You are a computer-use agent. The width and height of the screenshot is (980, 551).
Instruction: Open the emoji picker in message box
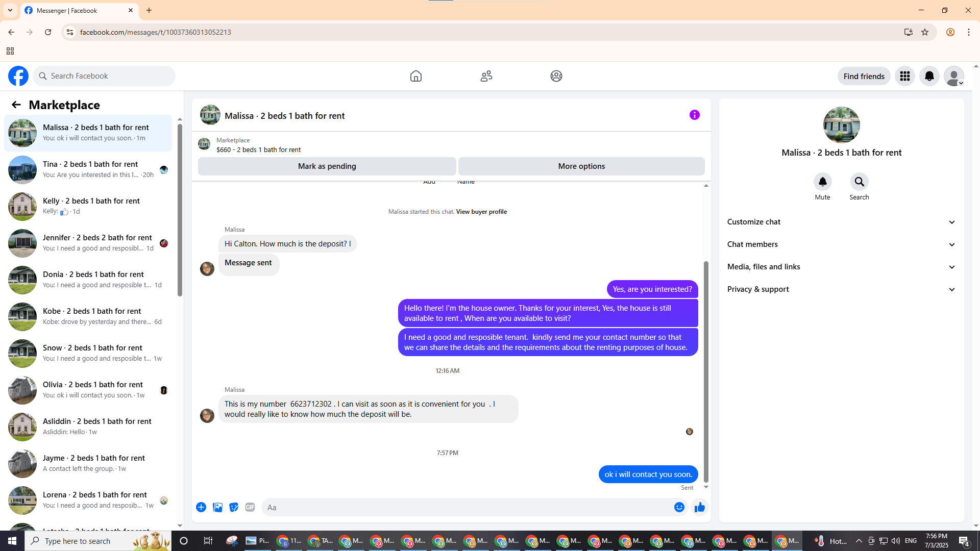tap(679, 507)
